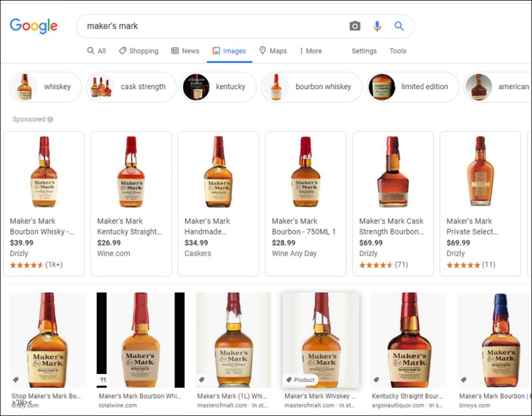Click the argonautliquor.com source link
Screen dimensions: 532x416
(x=398, y=405)
